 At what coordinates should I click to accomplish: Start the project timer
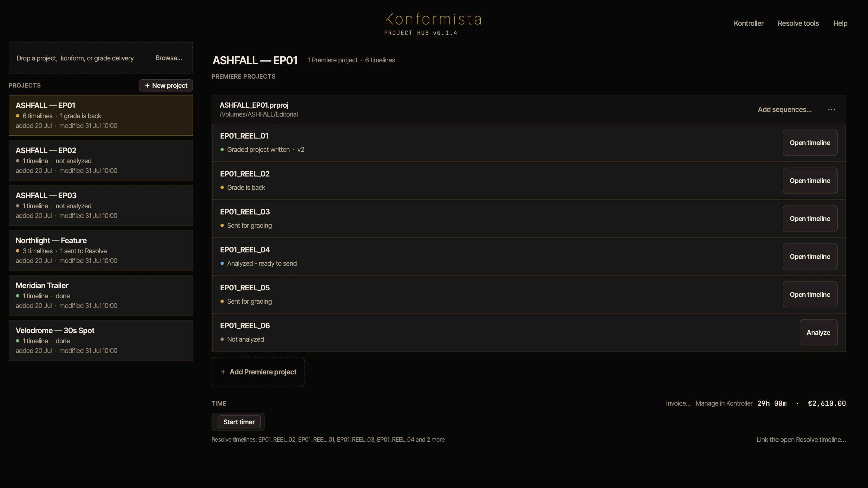[x=239, y=422]
